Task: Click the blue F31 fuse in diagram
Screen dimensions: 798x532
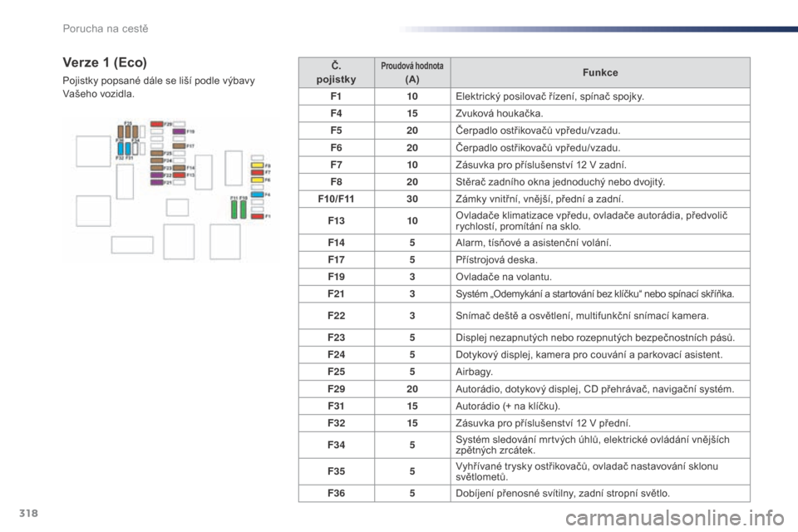Action: (x=128, y=149)
